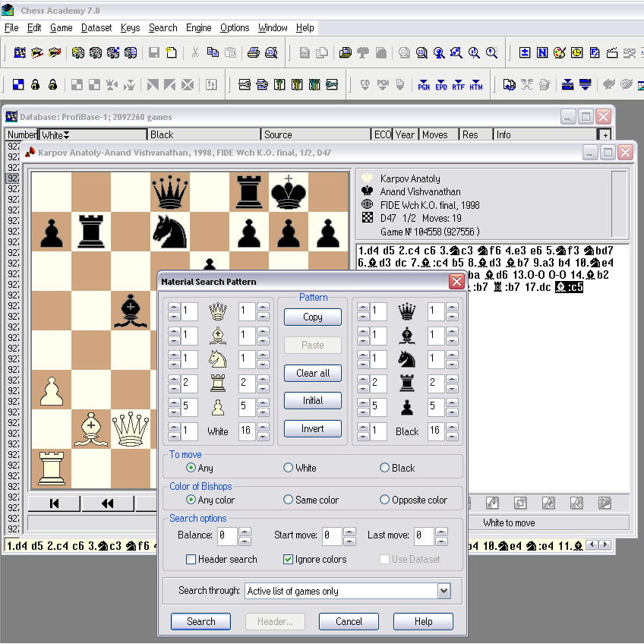Click the Balance input field
Viewport: 644px width, 644px height.
227,535
